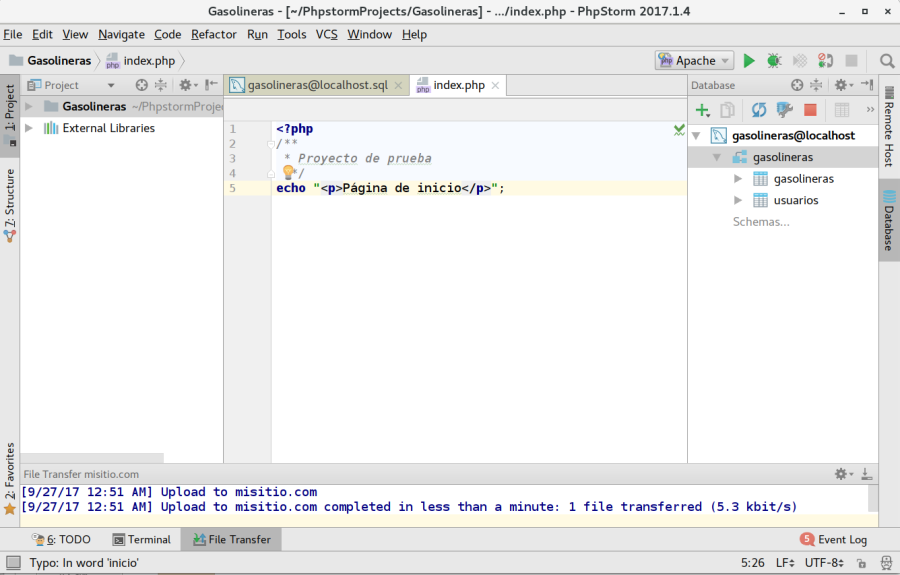The image size is (900, 575).
Task: Synchronize the database with refresh icon
Action: (759, 110)
